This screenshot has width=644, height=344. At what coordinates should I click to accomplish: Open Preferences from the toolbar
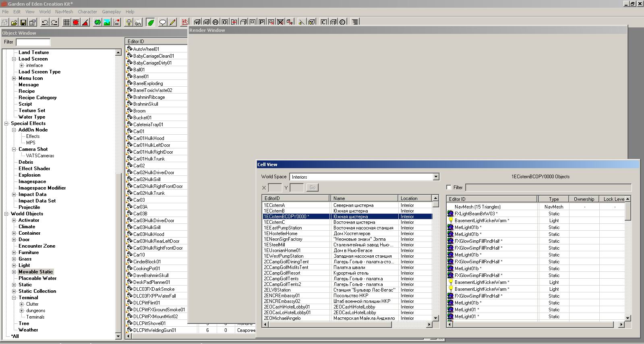33,22
